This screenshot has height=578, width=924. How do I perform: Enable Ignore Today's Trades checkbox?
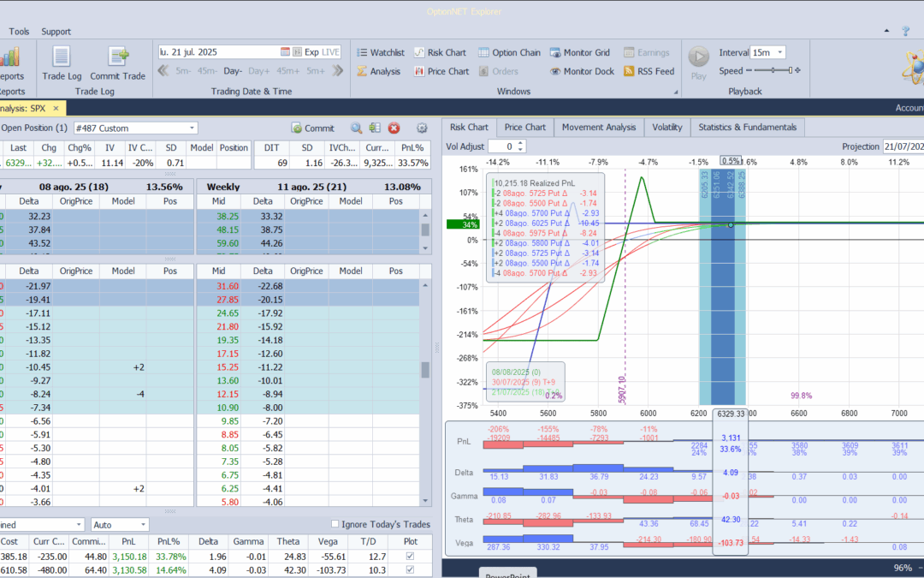click(335, 524)
